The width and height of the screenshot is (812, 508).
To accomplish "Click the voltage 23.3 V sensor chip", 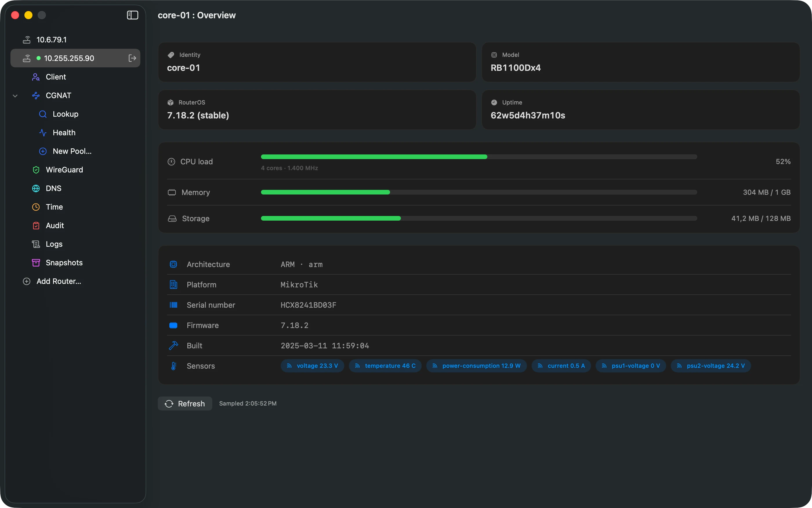I will [x=312, y=366].
